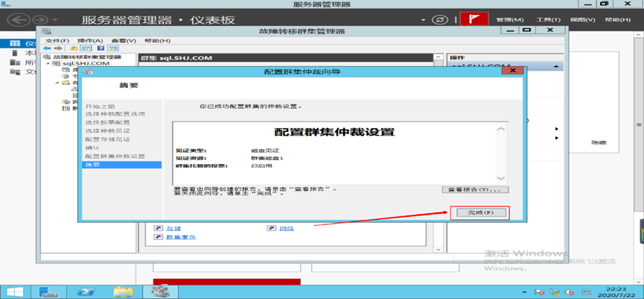Image resolution: width=644 pixels, height=299 pixels.
Task: Click 选择投票配置 step in wizard sidebar
Action: click(x=108, y=122)
